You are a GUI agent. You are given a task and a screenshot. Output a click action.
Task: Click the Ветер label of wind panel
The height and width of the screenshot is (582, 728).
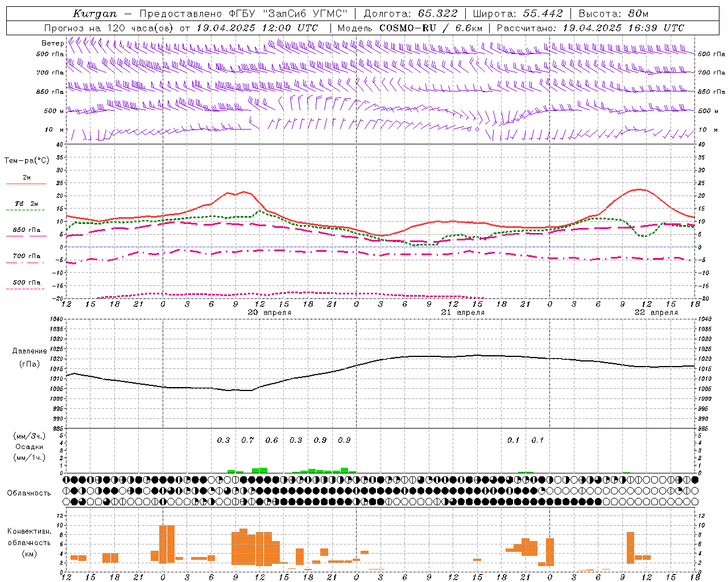pyautogui.click(x=53, y=43)
